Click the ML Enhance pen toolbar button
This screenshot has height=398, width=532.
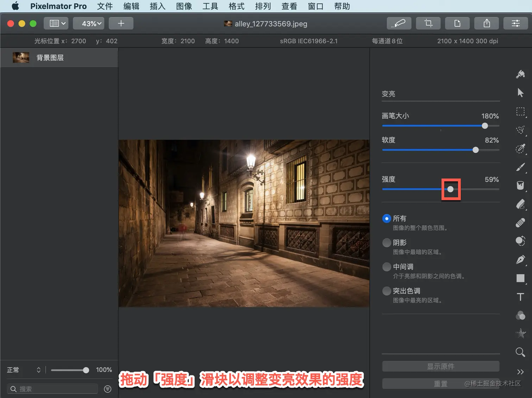[x=399, y=23]
